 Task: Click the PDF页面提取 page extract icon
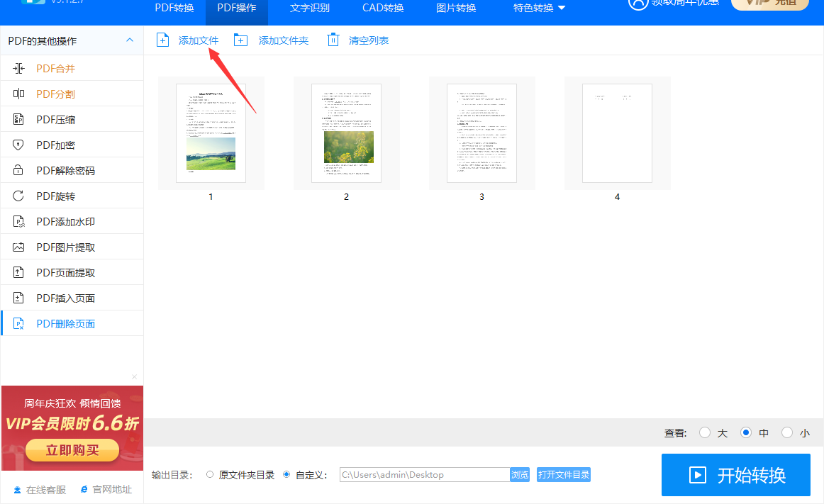point(18,272)
